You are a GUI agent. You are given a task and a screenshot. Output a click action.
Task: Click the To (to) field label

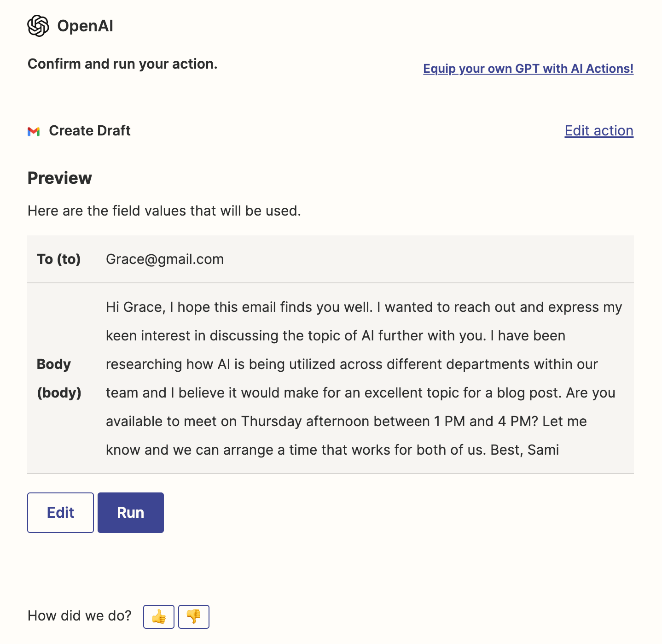(x=59, y=259)
